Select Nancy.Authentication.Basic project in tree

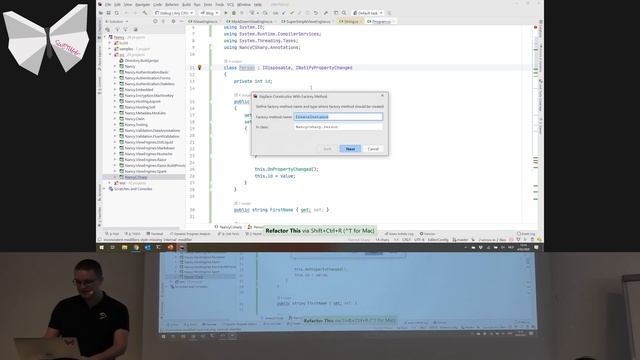(144, 72)
